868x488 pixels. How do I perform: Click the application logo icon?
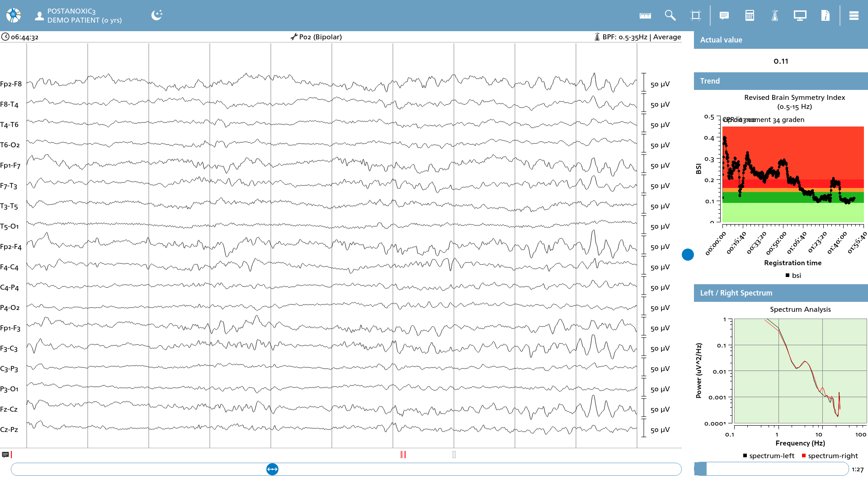coord(14,15)
